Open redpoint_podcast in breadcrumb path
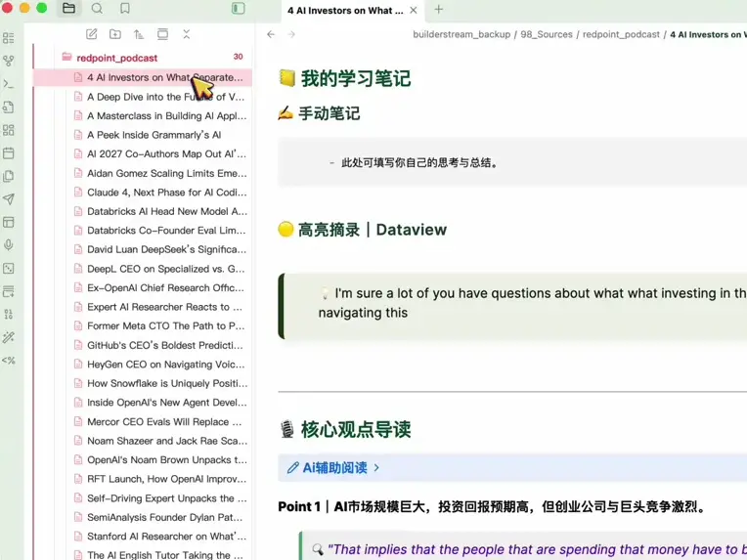 620,34
